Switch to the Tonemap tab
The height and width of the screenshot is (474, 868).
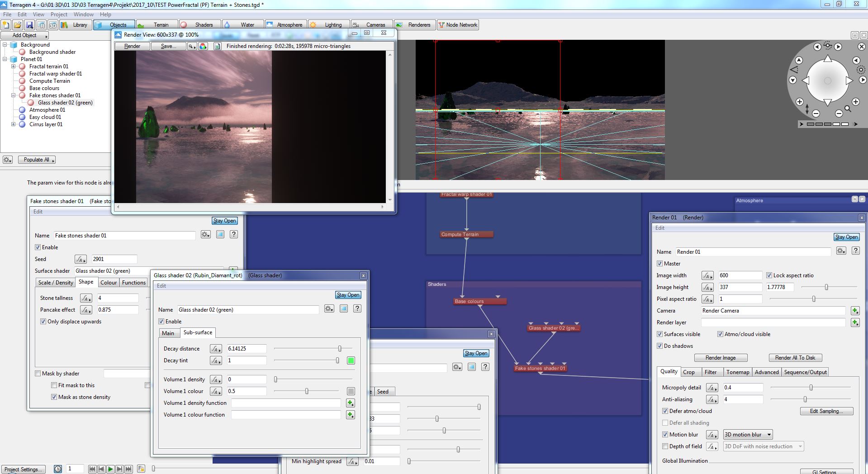click(737, 372)
